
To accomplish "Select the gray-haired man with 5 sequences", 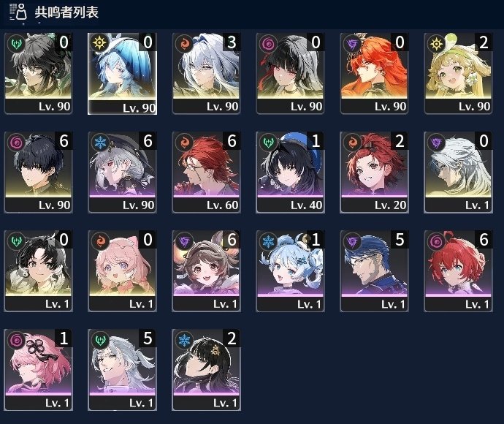I will (122, 370).
